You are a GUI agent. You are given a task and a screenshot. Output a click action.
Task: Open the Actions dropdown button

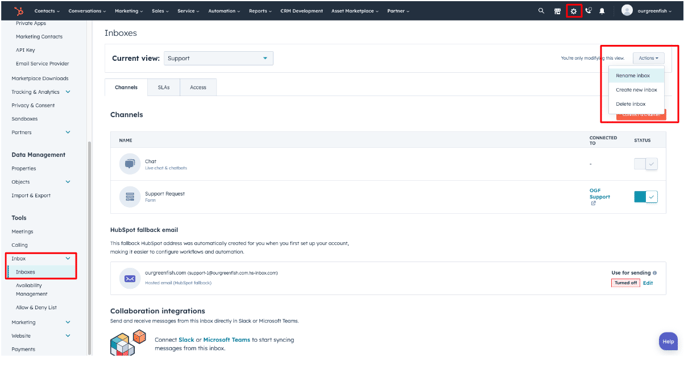[x=649, y=58]
